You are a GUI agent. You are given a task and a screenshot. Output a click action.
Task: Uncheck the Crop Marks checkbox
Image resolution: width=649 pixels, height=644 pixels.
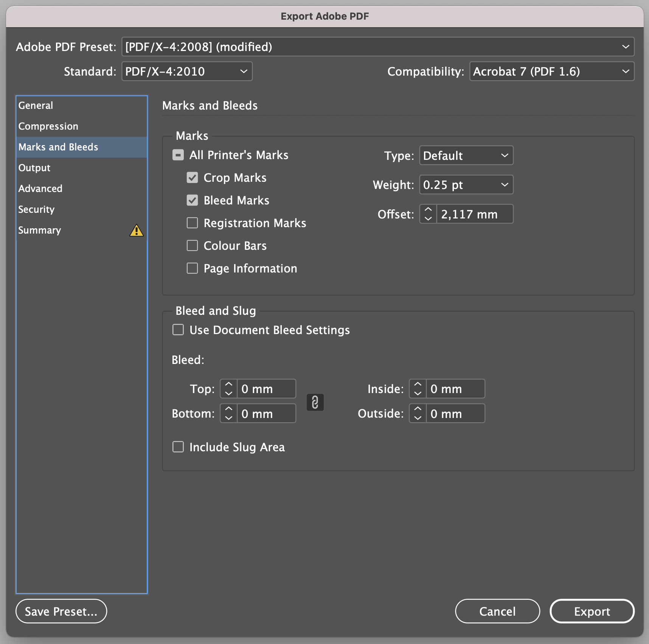tap(192, 178)
